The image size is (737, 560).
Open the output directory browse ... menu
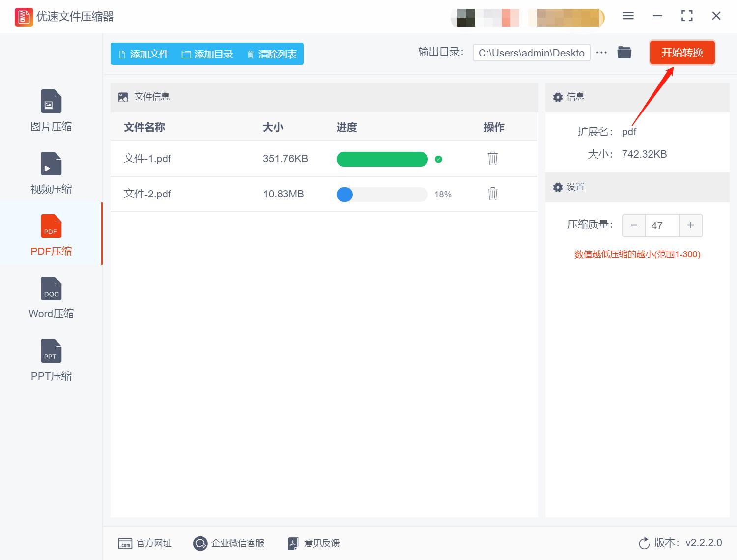[x=601, y=53]
